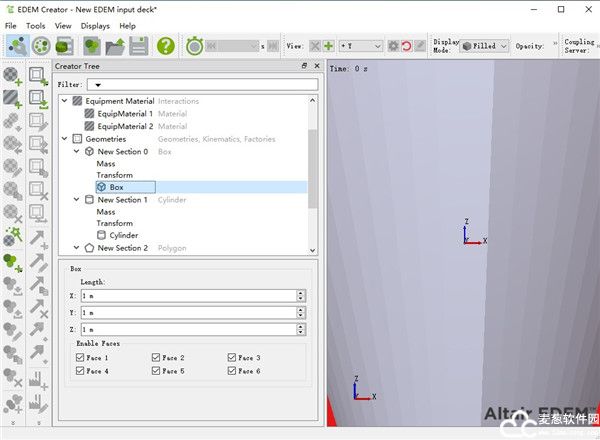Select the Cylinder item in tree

coord(123,236)
